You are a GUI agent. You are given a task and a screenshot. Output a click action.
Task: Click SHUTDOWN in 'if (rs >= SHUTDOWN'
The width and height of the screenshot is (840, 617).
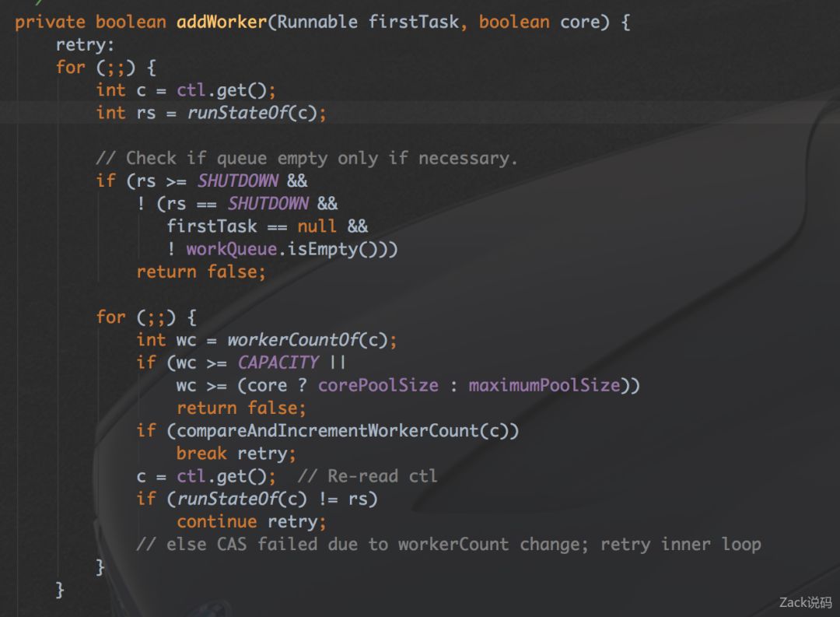pos(237,181)
